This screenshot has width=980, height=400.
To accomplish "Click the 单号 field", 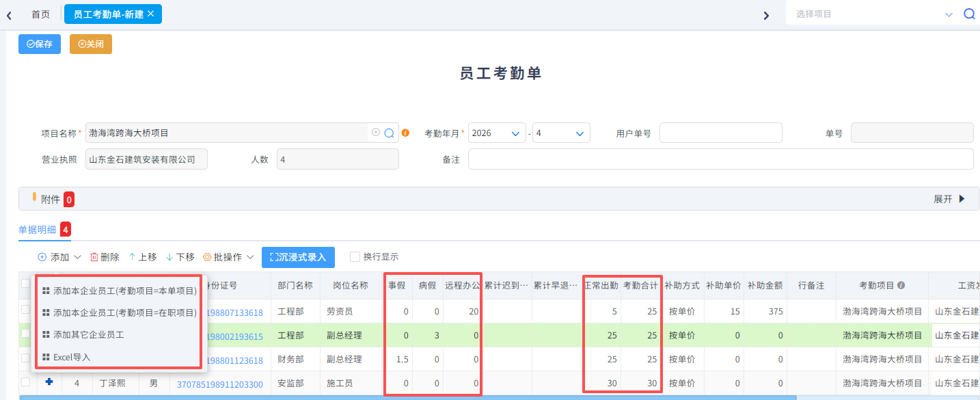I will [x=912, y=133].
